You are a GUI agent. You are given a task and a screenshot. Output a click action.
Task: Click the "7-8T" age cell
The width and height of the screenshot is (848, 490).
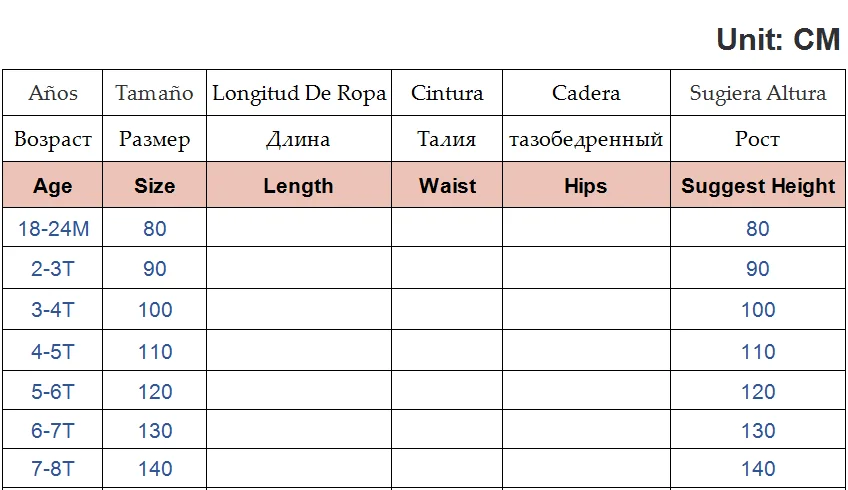[x=53, y=468]
